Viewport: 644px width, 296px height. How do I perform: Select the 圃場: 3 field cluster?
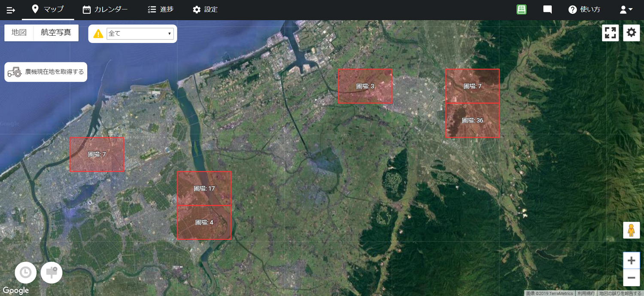click(365, 86)
